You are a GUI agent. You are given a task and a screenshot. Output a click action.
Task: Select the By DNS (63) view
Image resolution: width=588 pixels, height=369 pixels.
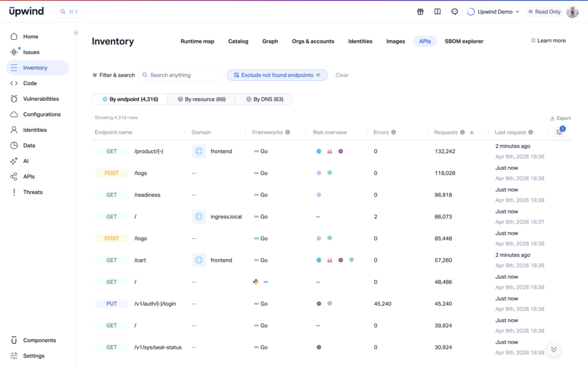click(264, 99)
